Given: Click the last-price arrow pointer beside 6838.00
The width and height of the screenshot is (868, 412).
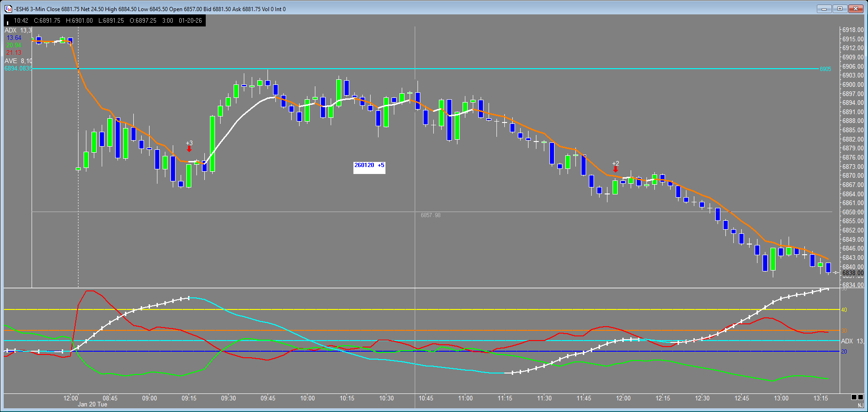Looking at the screenshot, I should tap(836, 273).
